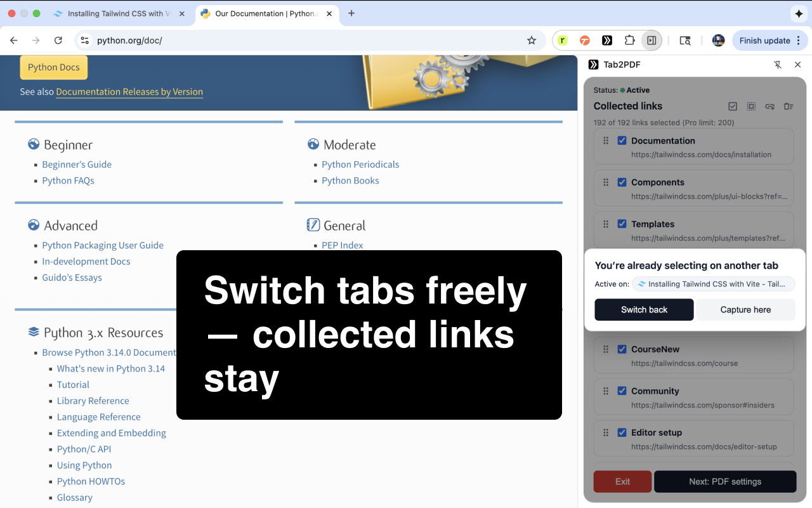Viewport: 812px width, 508px height.
Task: Uncheck the Components link checkbox
Action: point(622,182)
